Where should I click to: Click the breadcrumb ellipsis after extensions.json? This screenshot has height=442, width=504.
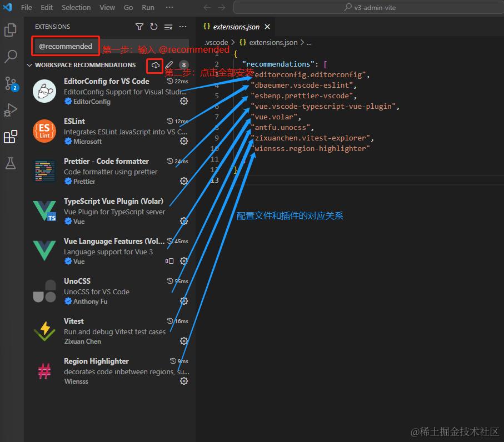[309, 42]
